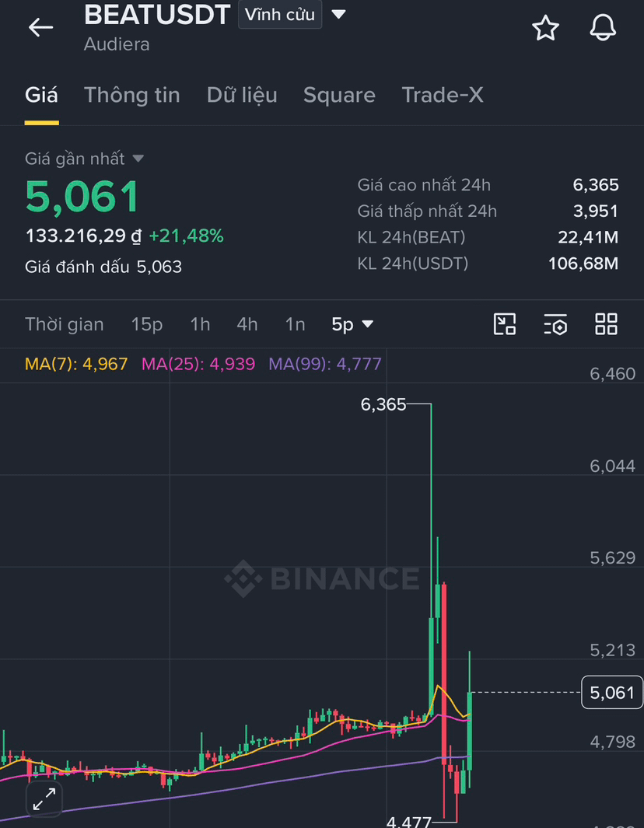
Task: Open the grid layout icon
Action: [x=606, y=323]
